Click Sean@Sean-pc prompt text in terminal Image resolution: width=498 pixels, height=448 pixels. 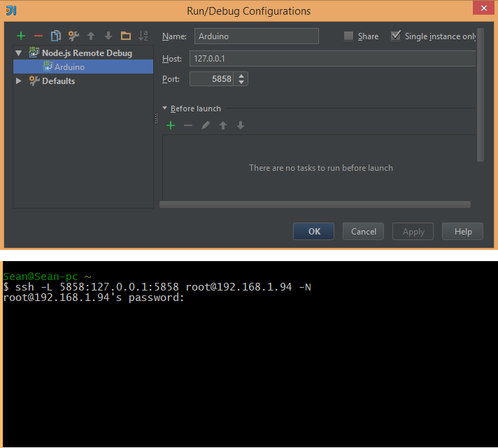coord(48,276)
